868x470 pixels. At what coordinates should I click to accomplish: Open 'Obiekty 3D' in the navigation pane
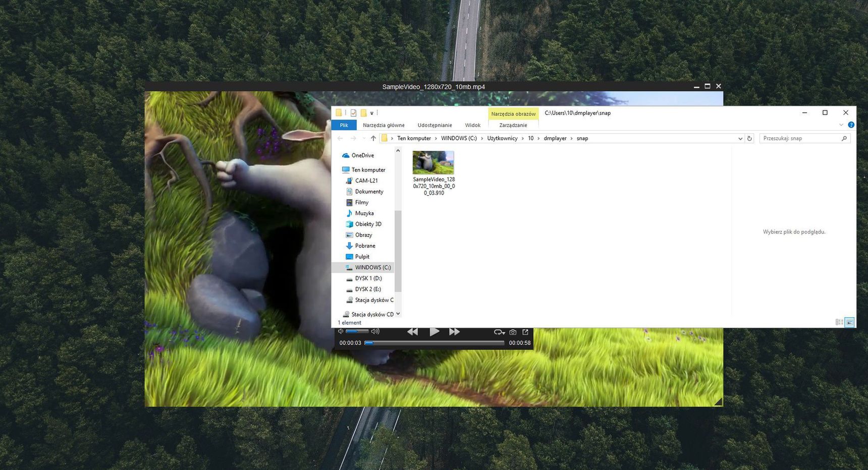364,224
